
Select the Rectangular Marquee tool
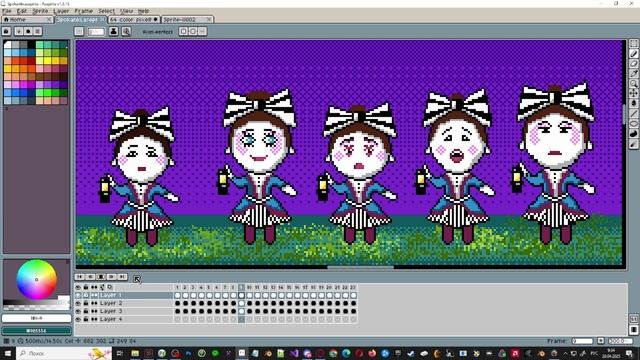tap(633, 43)
